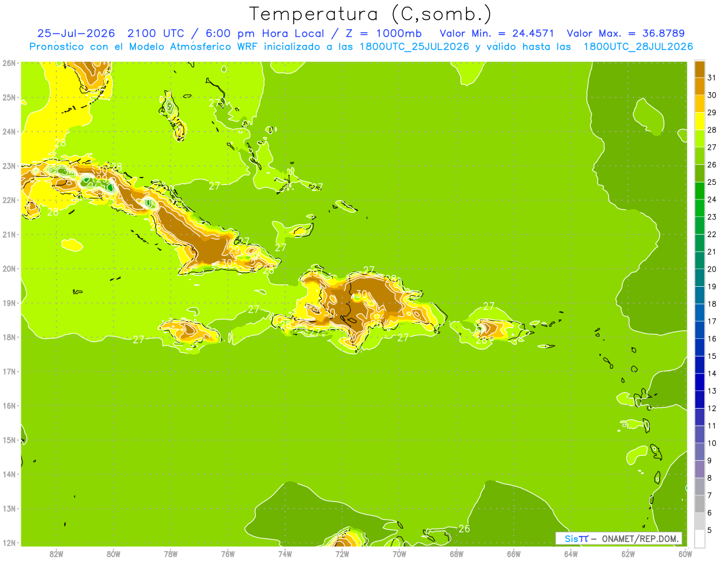
Task: Click the latitude label "20N"
Action: click(8, 269)
